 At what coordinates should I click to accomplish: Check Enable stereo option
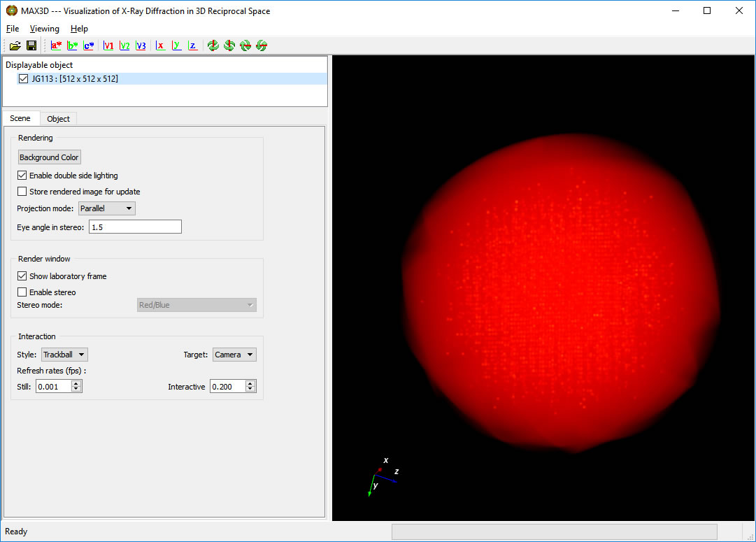point(22,292)
